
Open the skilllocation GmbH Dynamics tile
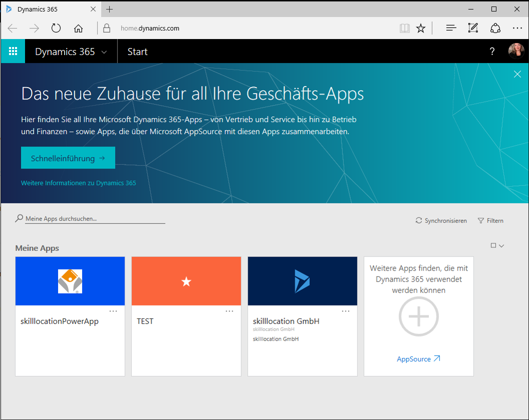(x=303, y=281)
